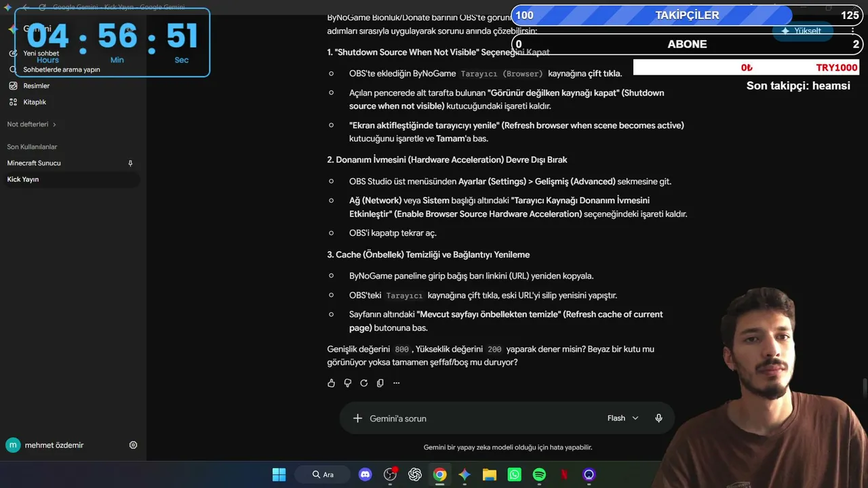The image size is (868, 488).
Task: Click the ABONE subscriber progress bar
Action: (687, 44)
